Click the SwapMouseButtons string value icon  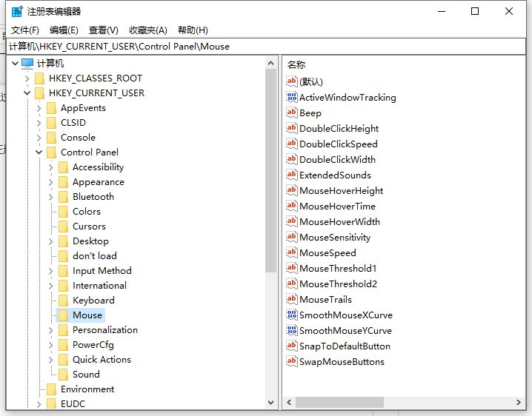292,361
